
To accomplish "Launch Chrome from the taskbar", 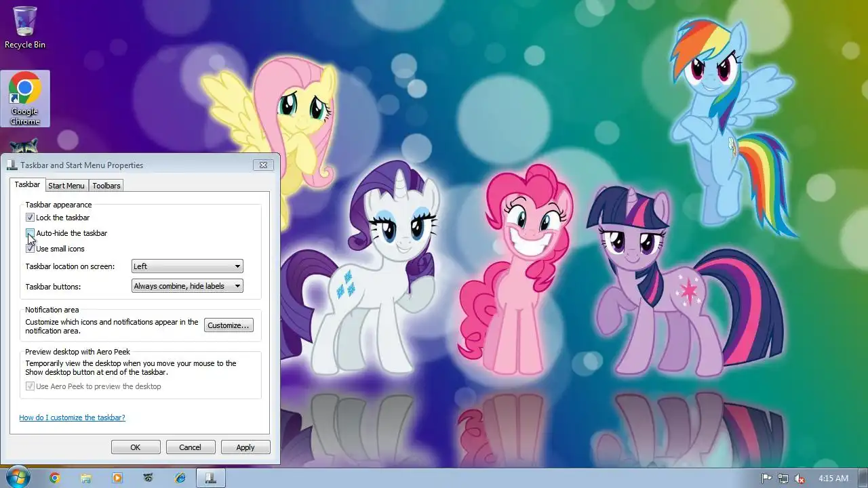I will [55, 478].
